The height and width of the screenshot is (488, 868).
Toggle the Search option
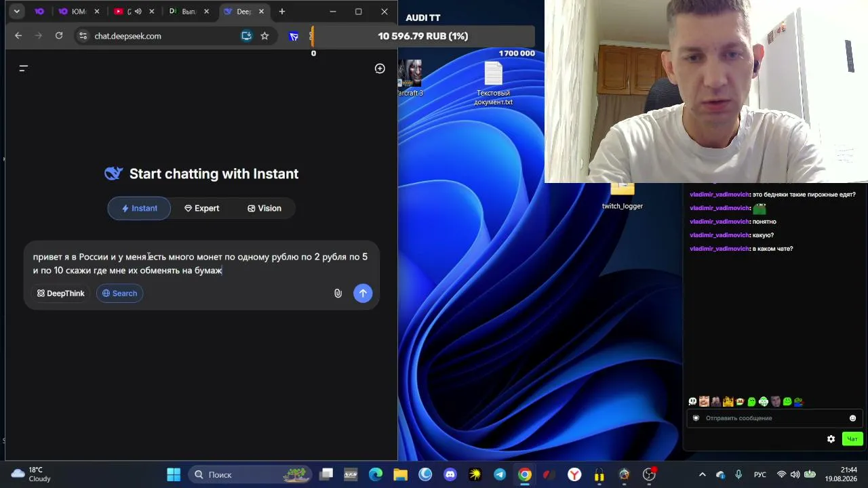119,293
